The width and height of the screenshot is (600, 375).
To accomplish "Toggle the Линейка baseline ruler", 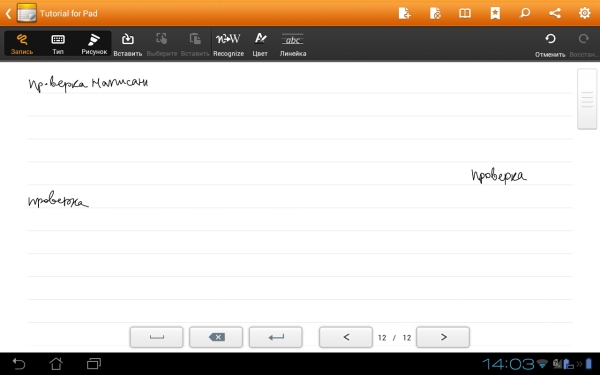I will click(293, 44).
